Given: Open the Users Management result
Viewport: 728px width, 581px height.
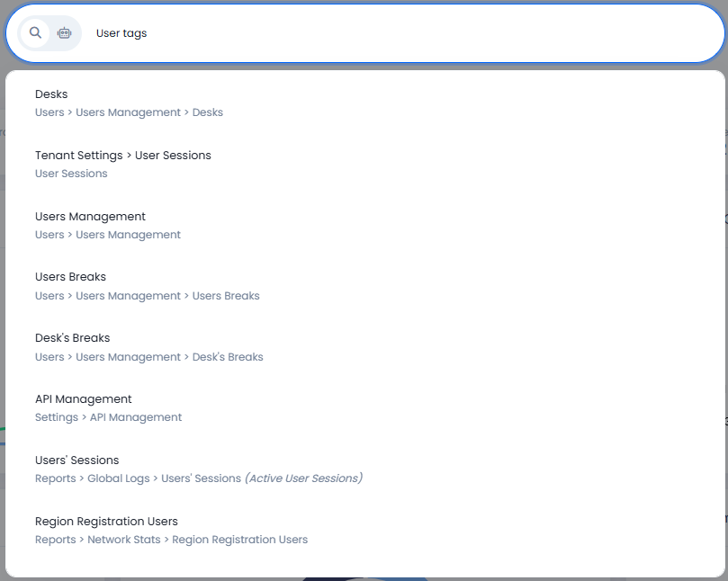Looking at the screenshot, I should coord(89,216).
